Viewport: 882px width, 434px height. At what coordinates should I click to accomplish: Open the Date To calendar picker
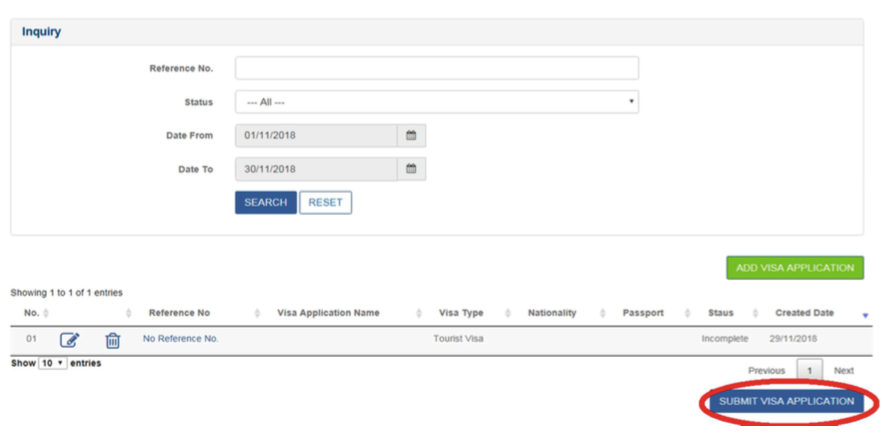411,169
